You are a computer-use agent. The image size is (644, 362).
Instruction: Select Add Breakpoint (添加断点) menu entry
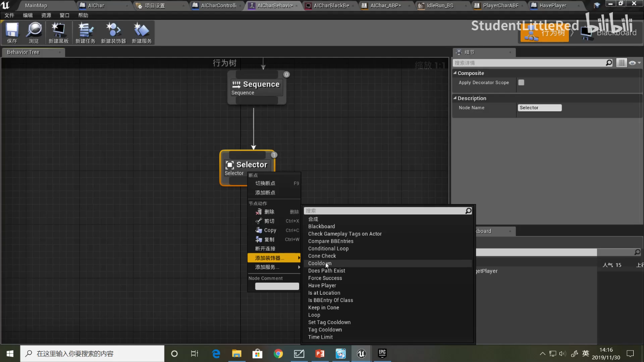tap(274, 193)
